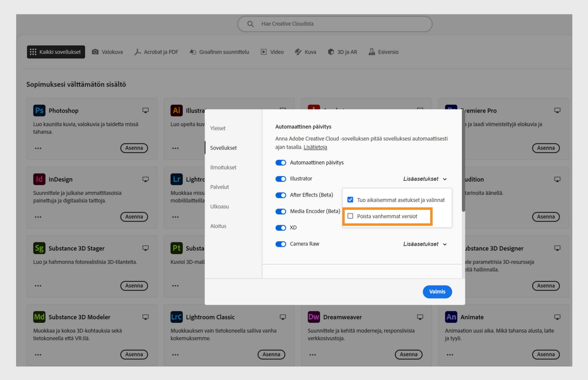The height and width of the screenshot is (380, 588).
Task: Click the InDesign app icon
Action: click(x=39, y=179)
